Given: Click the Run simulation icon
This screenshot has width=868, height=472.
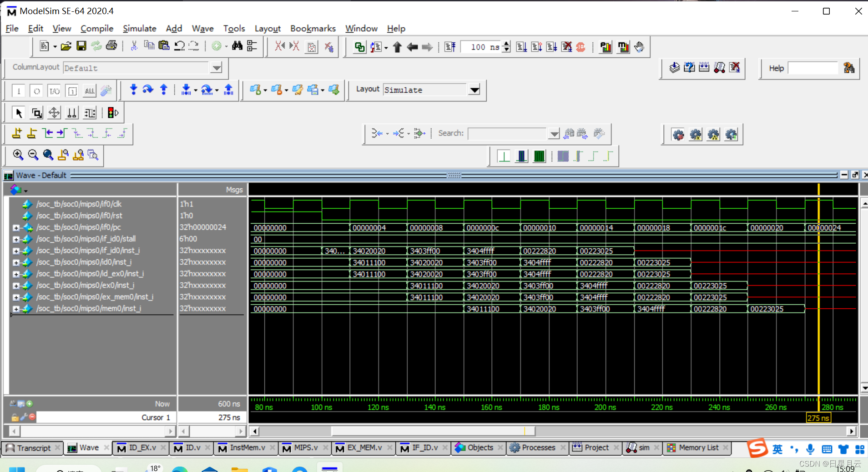Looking at the screenshot, I should (521, 47).
